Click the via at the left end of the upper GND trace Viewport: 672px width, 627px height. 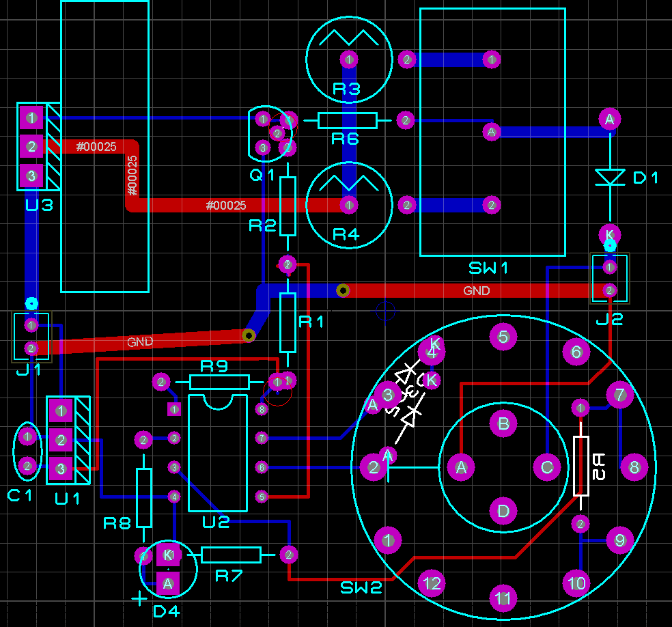[x=344, y=290]
